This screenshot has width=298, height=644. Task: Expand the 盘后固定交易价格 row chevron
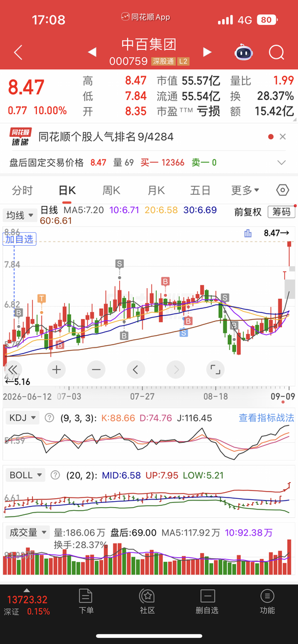click(x=281, y=162)
